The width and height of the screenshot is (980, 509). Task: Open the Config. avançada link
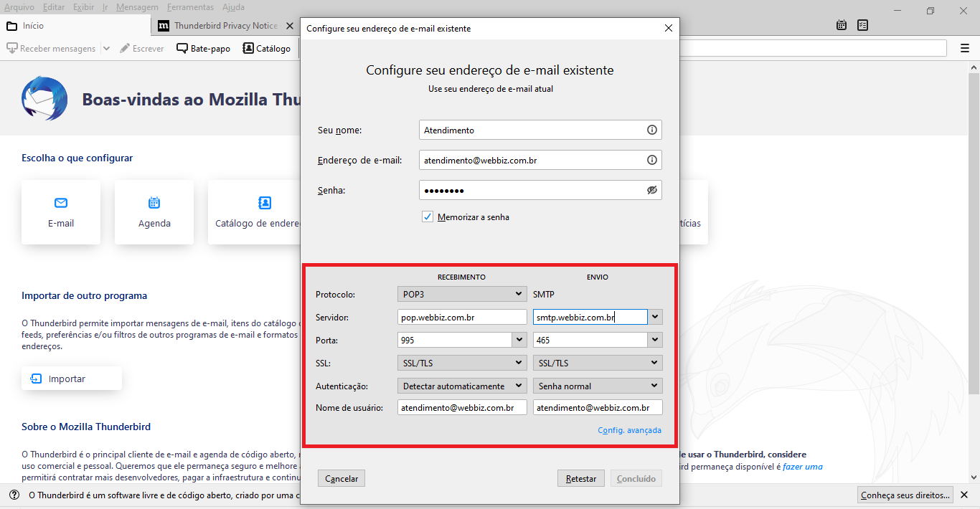point(629,430)
